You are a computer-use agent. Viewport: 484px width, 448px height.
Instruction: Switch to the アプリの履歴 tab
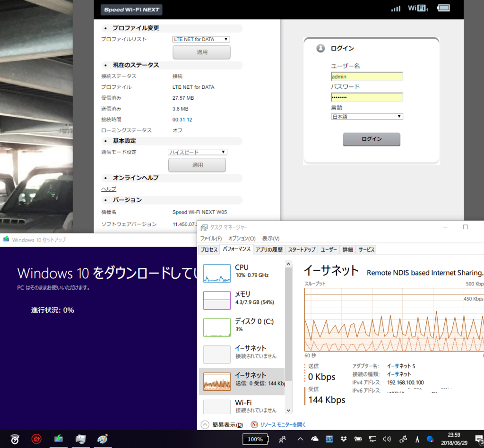(x=269, y=250)
